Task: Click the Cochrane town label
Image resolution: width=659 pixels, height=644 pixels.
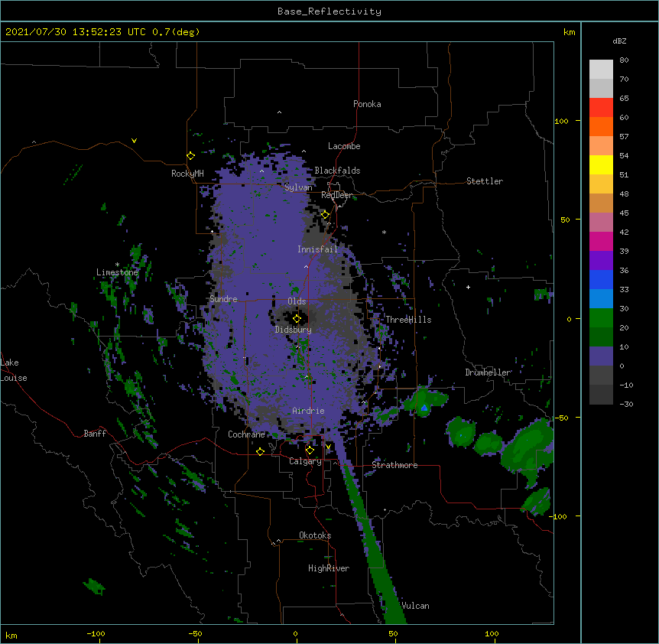Action: click(246, 434)
